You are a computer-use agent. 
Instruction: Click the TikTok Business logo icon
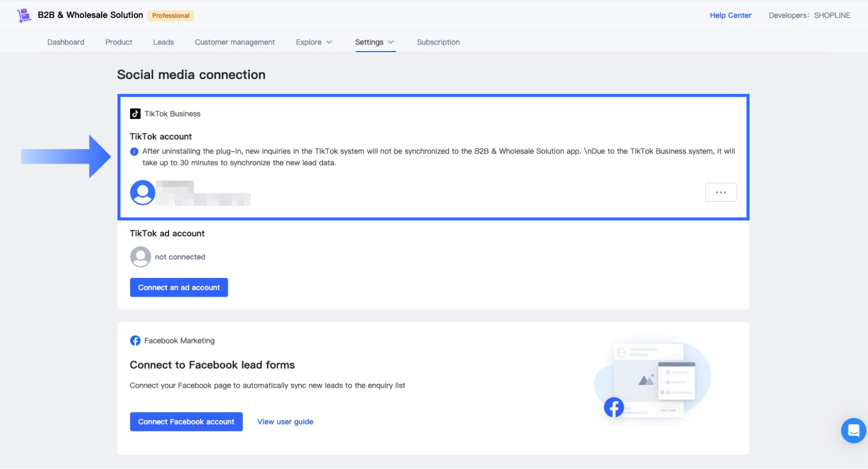pos(135,114)
